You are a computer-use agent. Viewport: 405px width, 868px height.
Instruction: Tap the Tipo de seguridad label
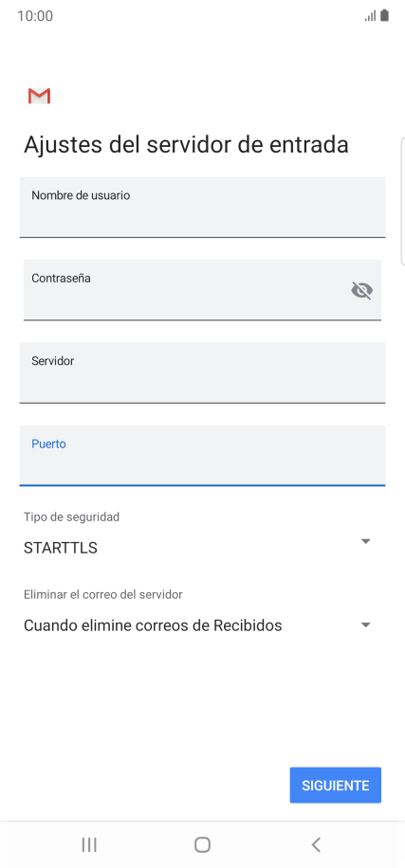pos(71,517)
